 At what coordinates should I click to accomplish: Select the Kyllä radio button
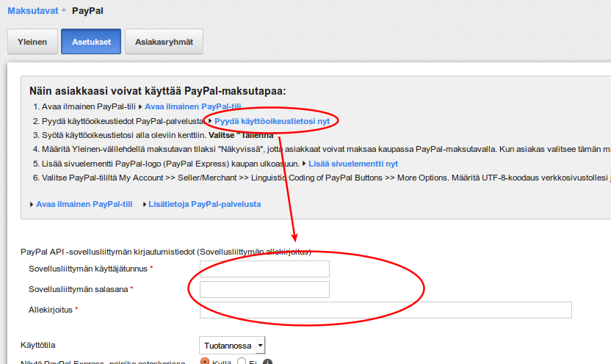click(x=205, y=361)
